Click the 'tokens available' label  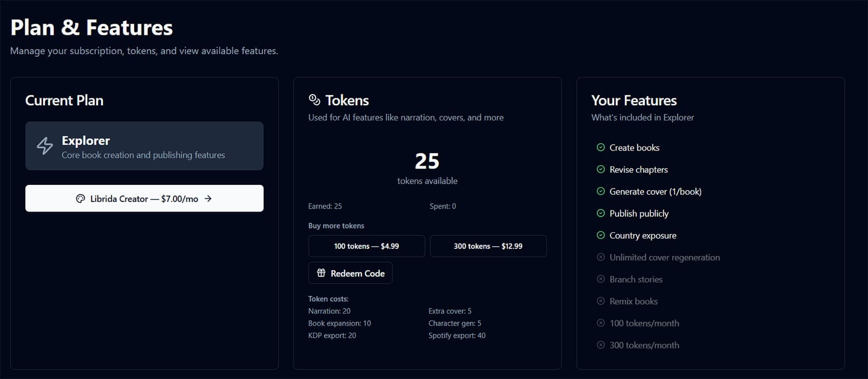click(427, 181)
